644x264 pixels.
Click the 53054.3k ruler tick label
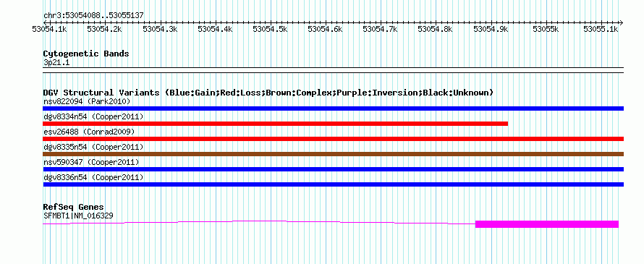pyautogui.click(x=160, y=30)
